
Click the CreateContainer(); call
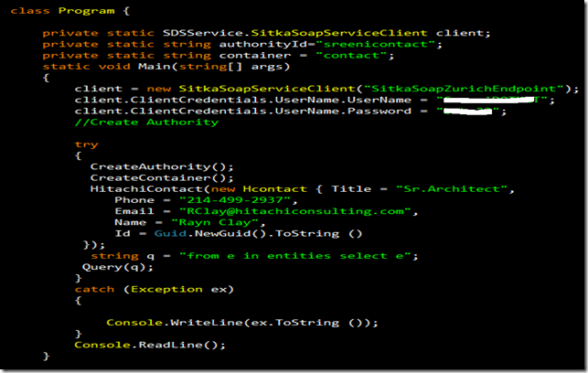162,178
